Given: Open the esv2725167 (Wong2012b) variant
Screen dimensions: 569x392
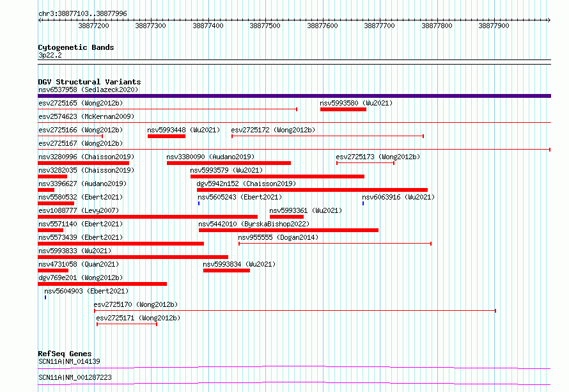Looking at the screenshot, I should [81, 143].
